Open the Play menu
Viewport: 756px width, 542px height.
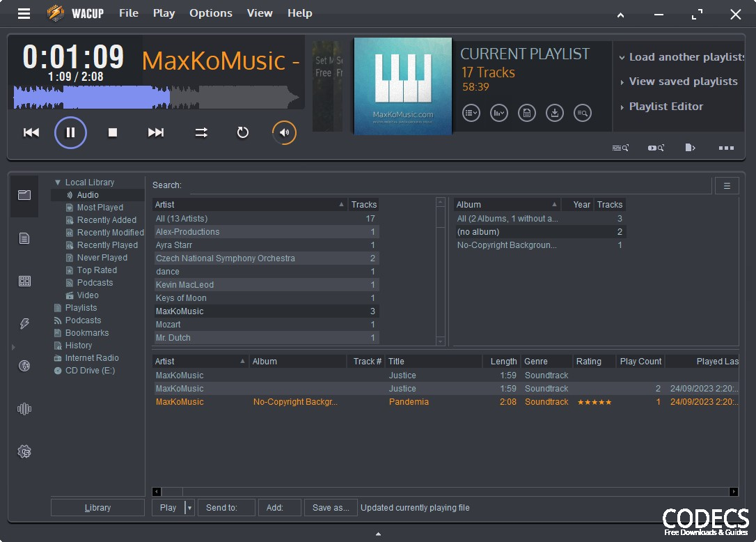pos(164,13)
